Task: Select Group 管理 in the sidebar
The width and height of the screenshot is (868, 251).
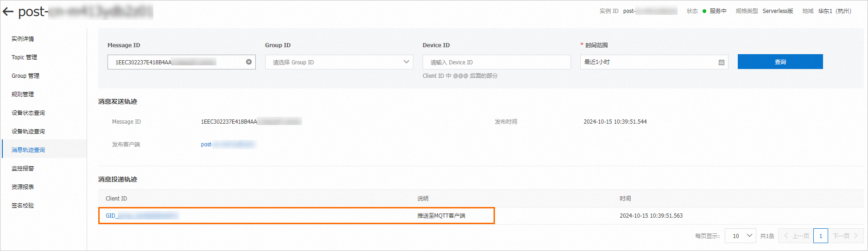Action: [x=25, y=76]
